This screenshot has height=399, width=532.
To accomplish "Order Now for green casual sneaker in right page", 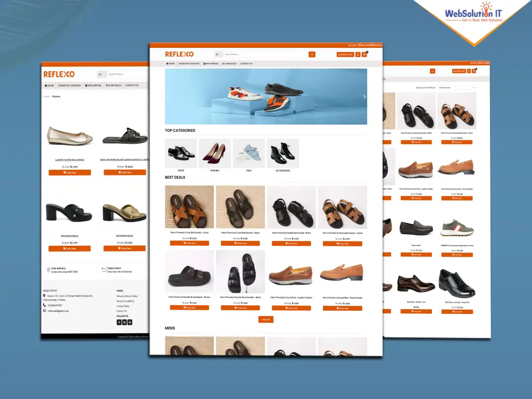I will point(457,254).
